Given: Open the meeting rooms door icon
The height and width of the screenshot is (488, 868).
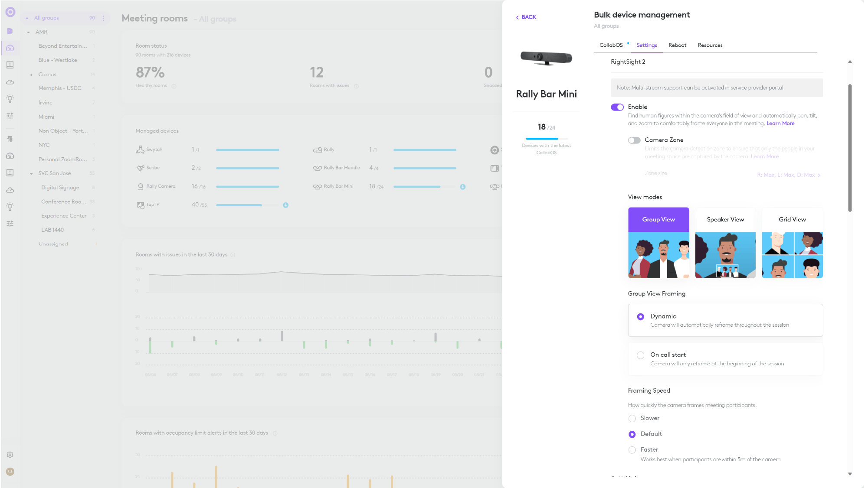Looking at the screenshot, I should pyautogui.click(x=10, y=31).
